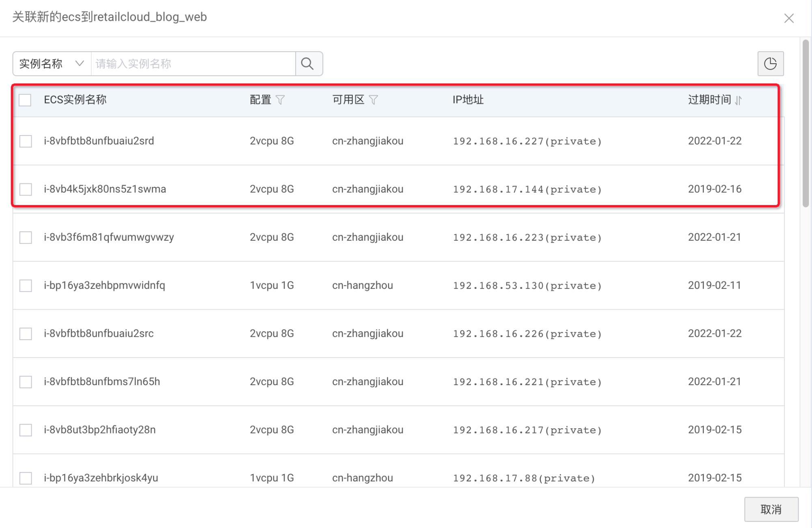Click the 请输入实例名称 search input field
This screenshot has width=812, height=528.
click(x=193, y=64)
